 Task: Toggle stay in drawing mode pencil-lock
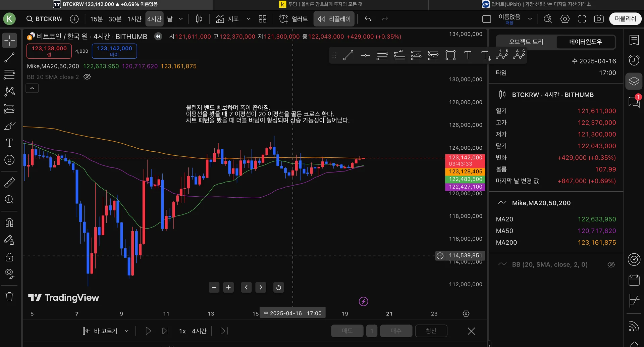coord(9,240)
